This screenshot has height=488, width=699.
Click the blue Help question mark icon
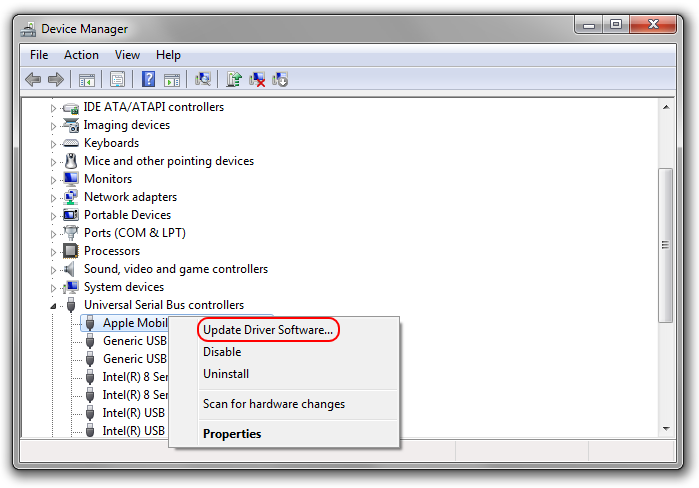click(148, 79)
